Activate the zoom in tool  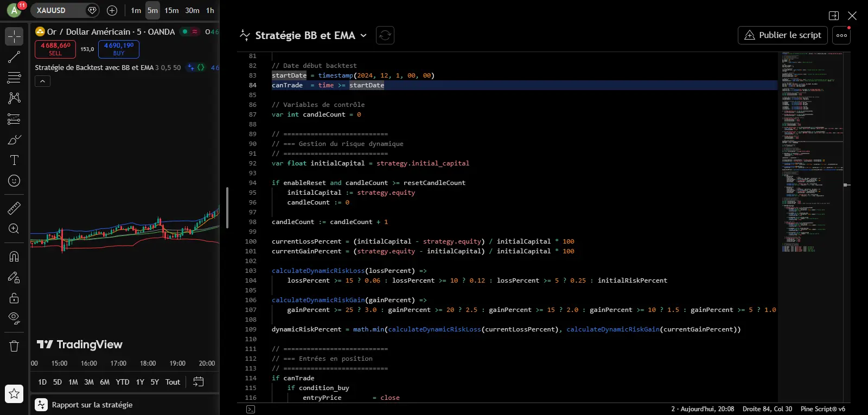tap(14, 228)
